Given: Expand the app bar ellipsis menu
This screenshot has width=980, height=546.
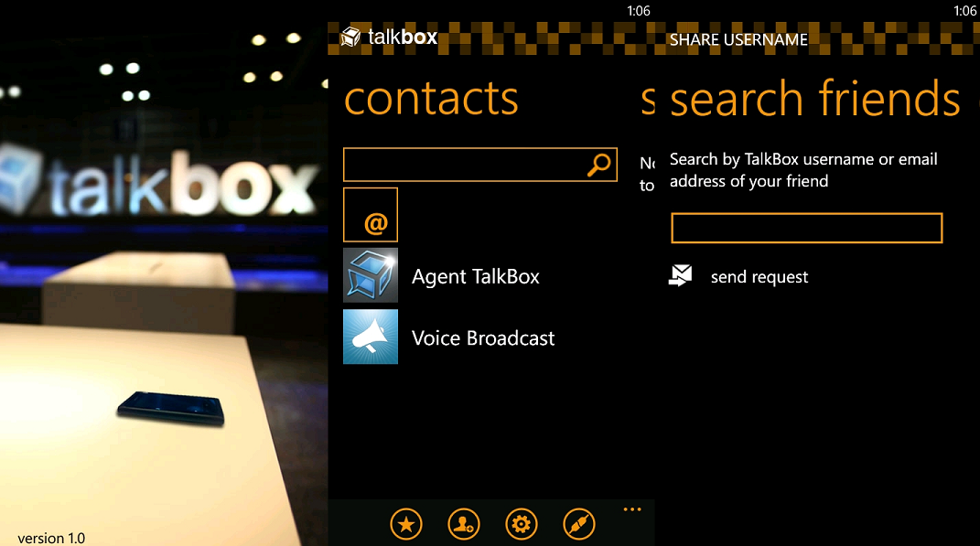Looking at the screenshot, I should [x=631, y=509].
